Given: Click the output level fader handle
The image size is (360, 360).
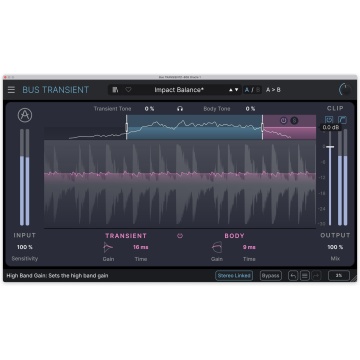Looking at the screenshot, I should pos(330,147).
